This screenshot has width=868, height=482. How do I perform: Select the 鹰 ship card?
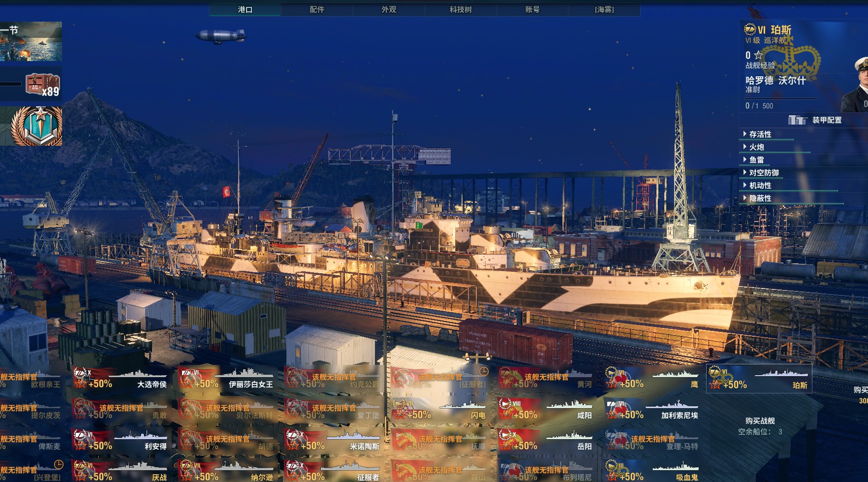click(651, 378)
